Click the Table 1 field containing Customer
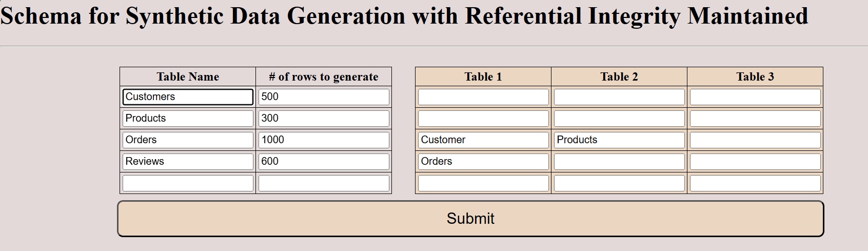The image size is (868, 251). tap(483, 140)
